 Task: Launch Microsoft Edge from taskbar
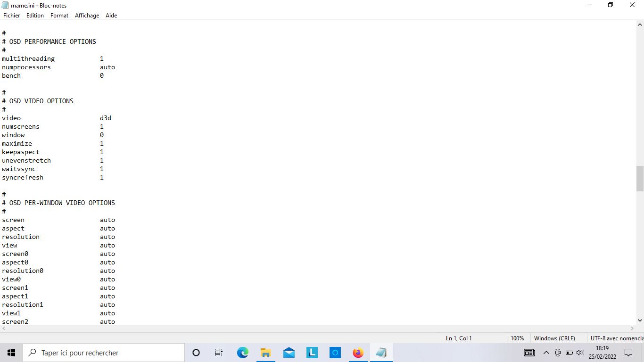(x=242, y=353)
